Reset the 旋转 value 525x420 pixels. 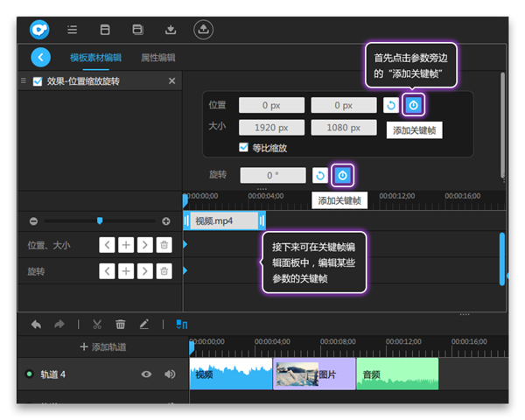click(x=320, y=175)
